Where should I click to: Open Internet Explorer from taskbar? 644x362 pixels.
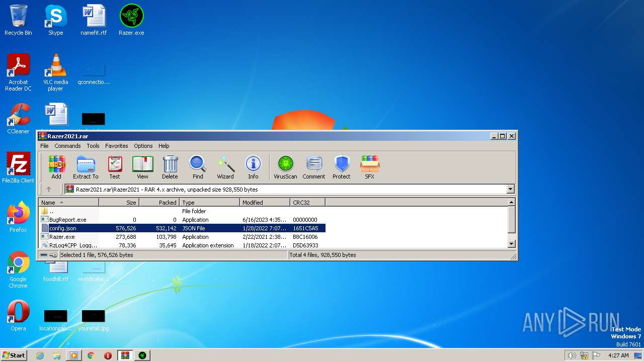click(40, 355)
